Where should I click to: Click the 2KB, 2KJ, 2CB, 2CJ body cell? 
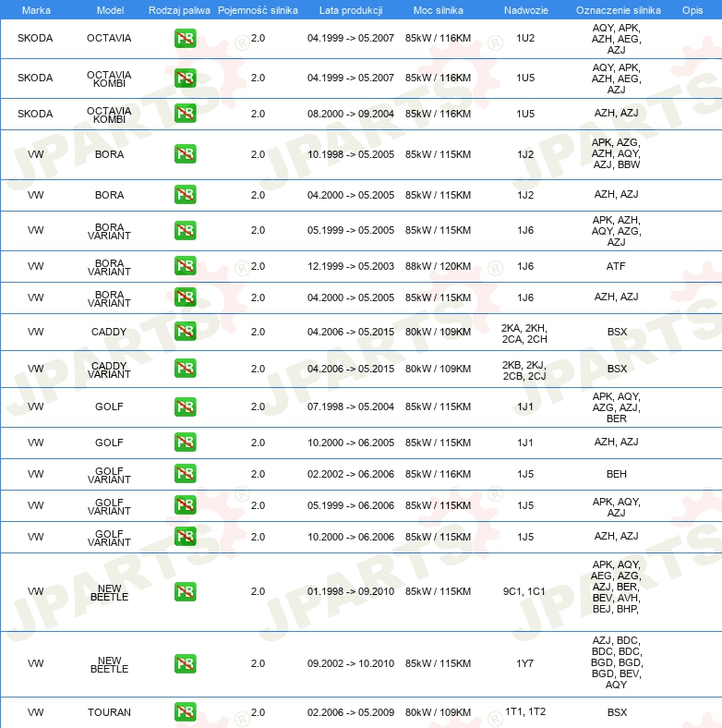coord(524,370)
